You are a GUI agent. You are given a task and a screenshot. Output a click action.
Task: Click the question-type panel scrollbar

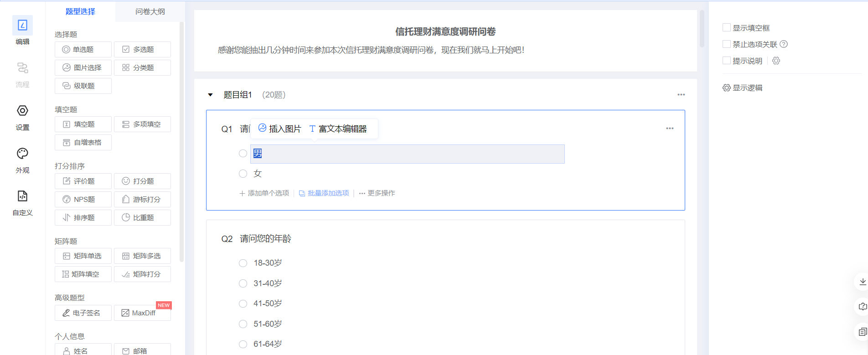coord(181,141)
